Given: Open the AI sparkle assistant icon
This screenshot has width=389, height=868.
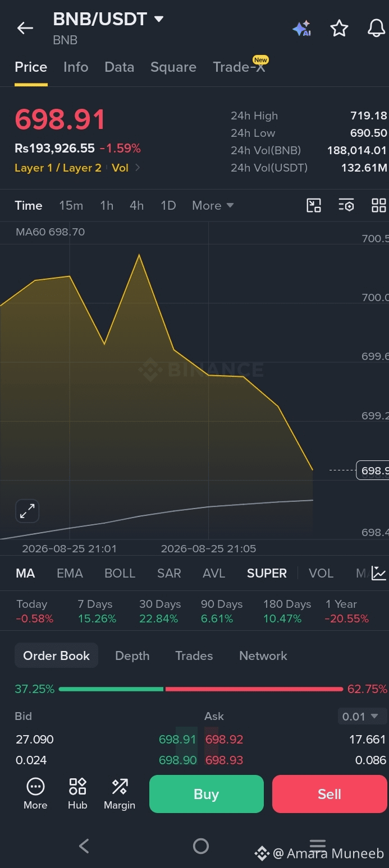Looking at the screenshot, I should pos(301,29).
